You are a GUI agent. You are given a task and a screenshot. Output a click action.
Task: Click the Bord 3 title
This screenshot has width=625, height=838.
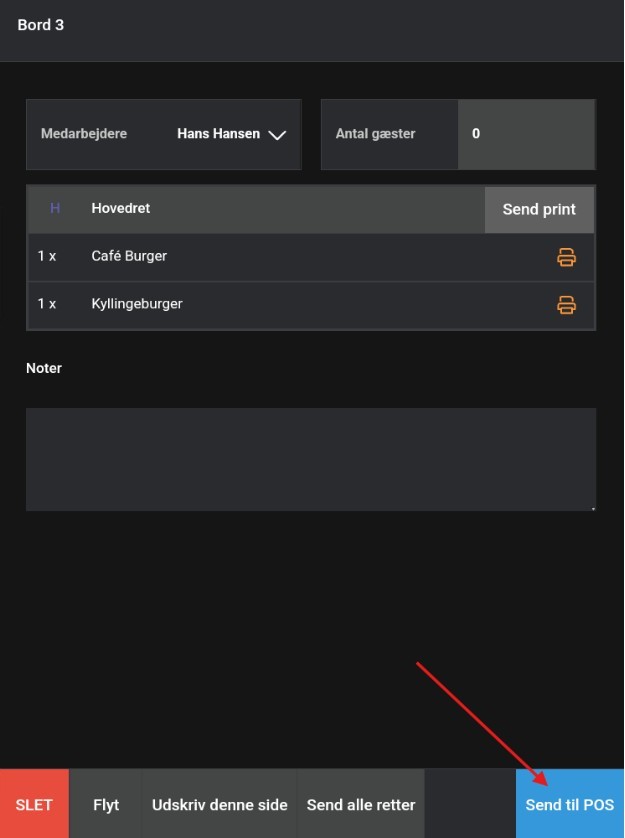tap(41, 25)
